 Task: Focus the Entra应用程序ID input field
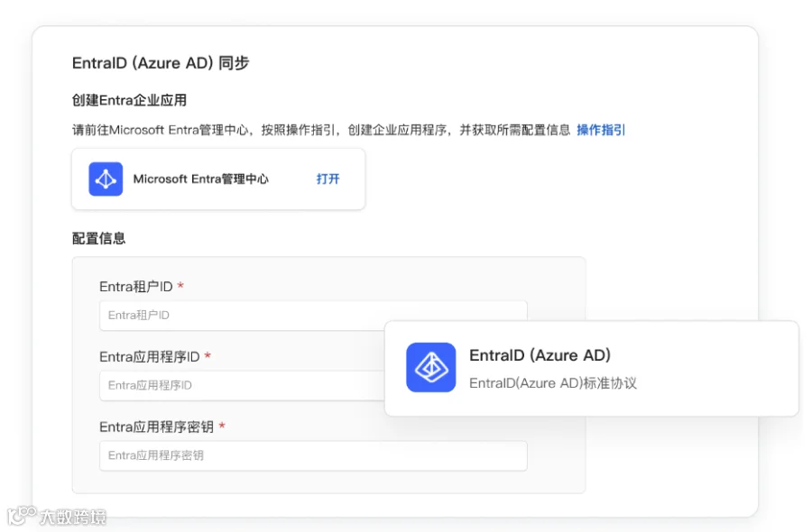pyautogui.click(x=242, y=386)
